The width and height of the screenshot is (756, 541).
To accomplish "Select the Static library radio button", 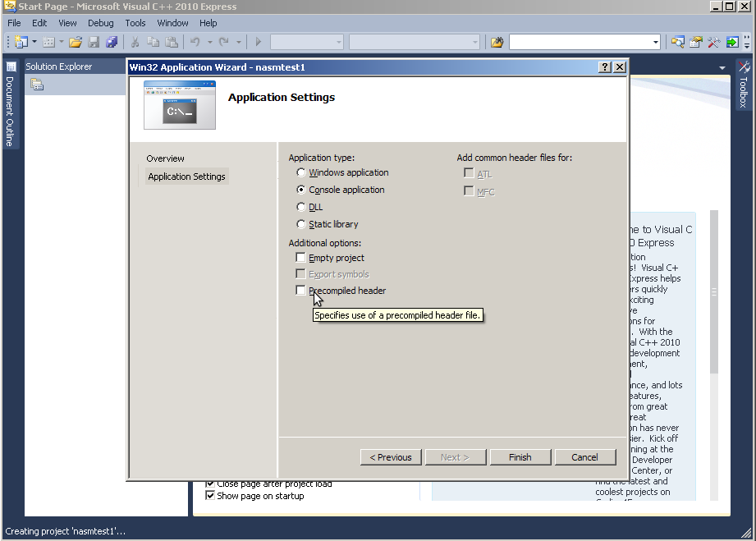I will tap(301, 224).
